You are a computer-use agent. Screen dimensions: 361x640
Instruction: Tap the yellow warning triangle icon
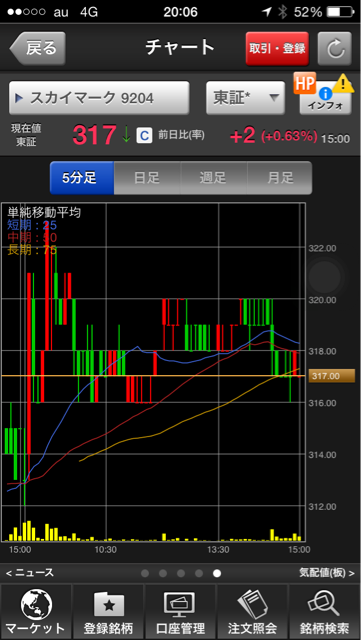click(343, 84)
